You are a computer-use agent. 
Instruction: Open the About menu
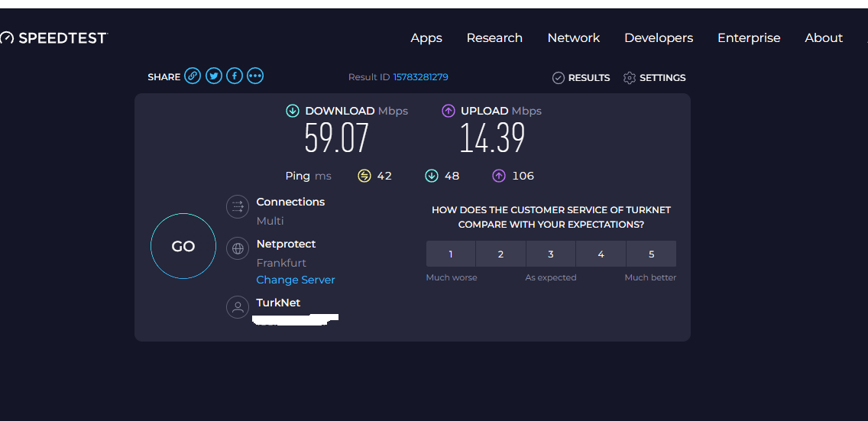point(824,38)
